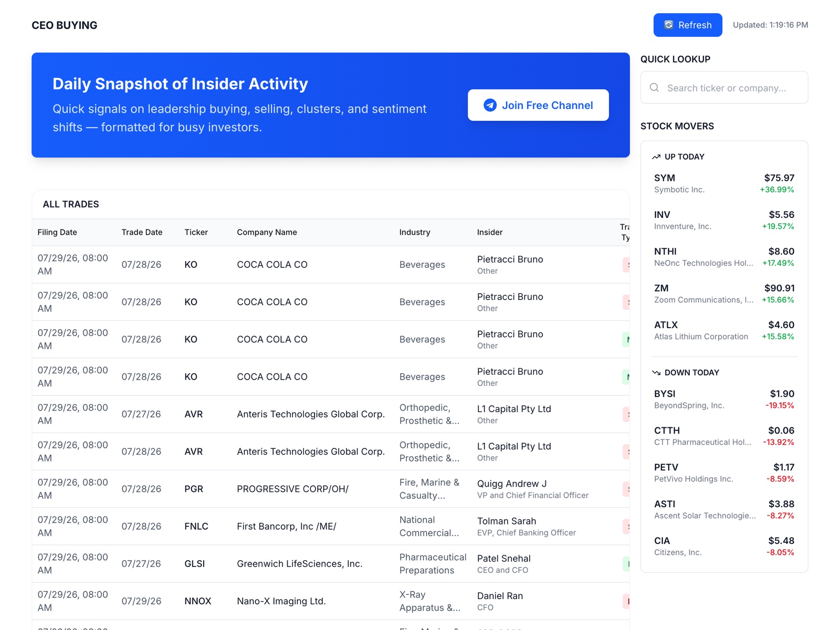
Task: Select the CTTH CTT Pharmaceutical entry
Action: pos(724,436)
